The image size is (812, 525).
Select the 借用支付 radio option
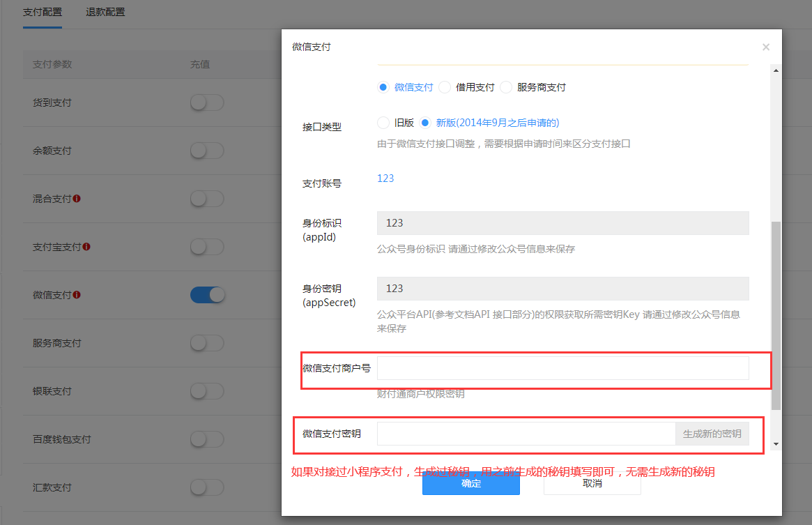coord(444,87)
